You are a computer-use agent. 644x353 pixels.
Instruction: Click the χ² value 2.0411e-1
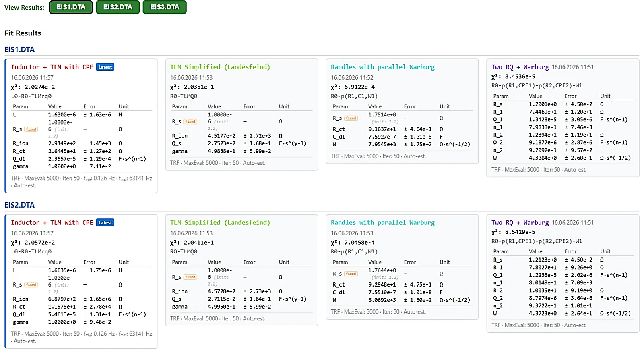pos(199,243)
